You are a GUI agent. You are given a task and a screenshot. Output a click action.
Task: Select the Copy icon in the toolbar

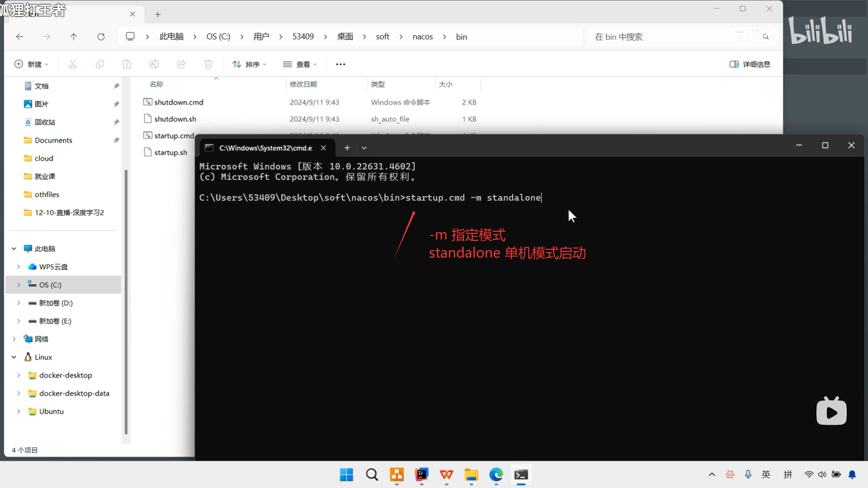coord(100,64)
